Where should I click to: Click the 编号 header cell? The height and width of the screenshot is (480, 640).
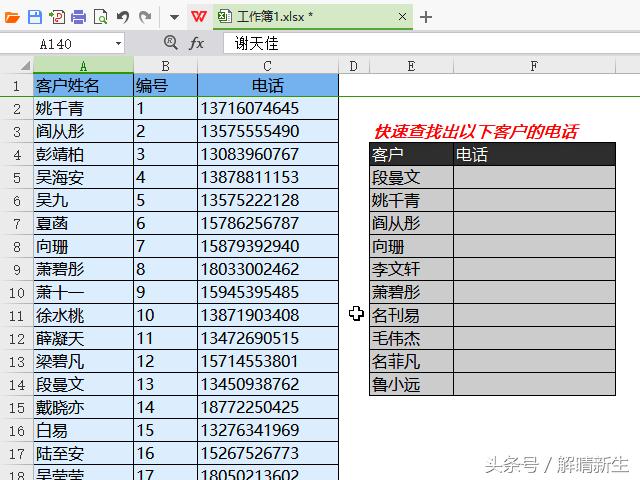coord(165,86)
